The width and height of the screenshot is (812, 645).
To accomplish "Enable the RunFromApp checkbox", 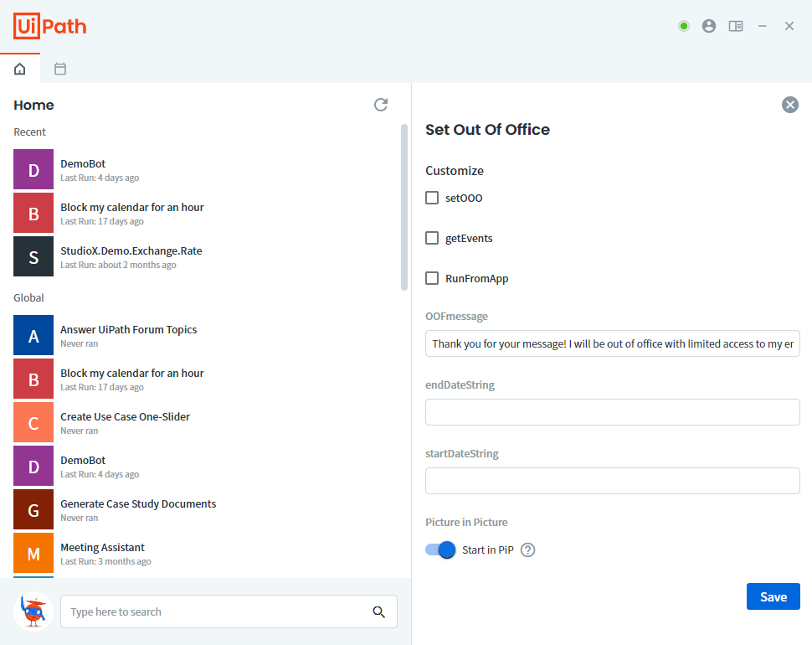I will tap(432, 278).
